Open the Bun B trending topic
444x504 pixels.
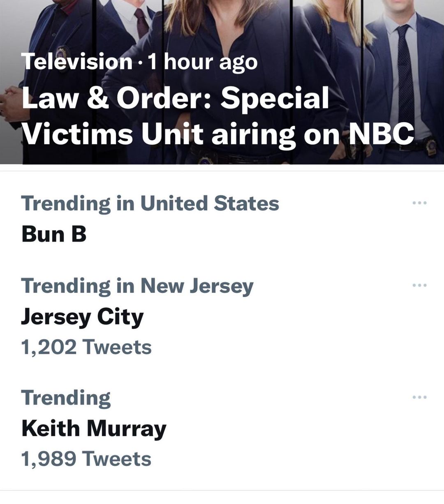pos(54,234)
